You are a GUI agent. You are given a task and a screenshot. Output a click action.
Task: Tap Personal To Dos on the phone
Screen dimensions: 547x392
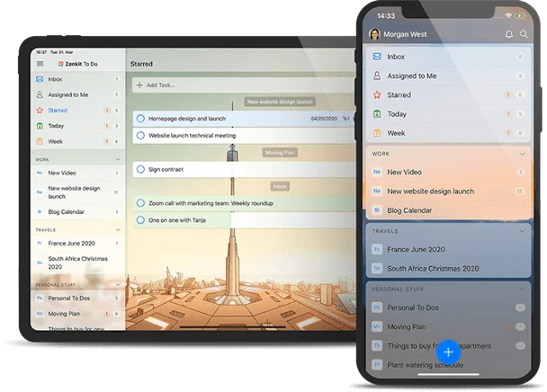[448, 307]
